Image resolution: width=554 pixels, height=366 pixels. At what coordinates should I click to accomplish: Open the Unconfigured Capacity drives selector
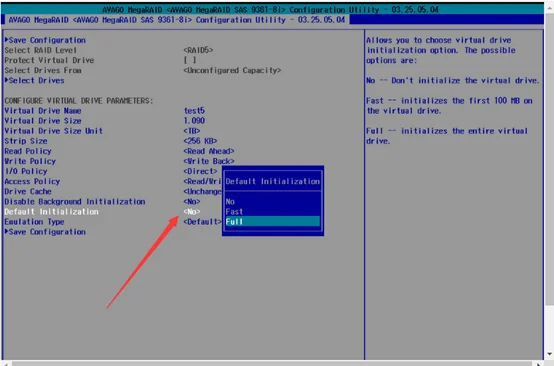pos(232,70)
